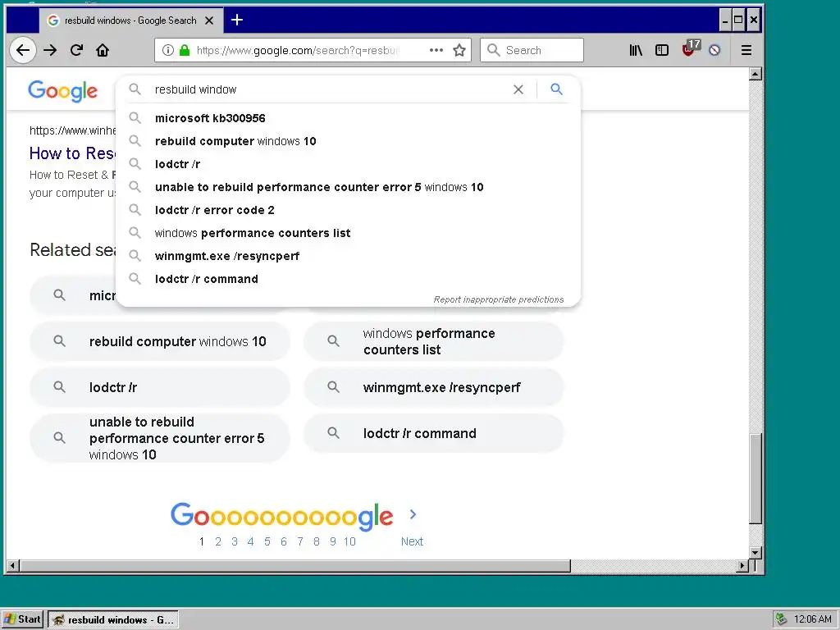Open related search lodctr /r command chip
Image resolution: width=840 pixels, height=630 pixels.
pos(433,433)
